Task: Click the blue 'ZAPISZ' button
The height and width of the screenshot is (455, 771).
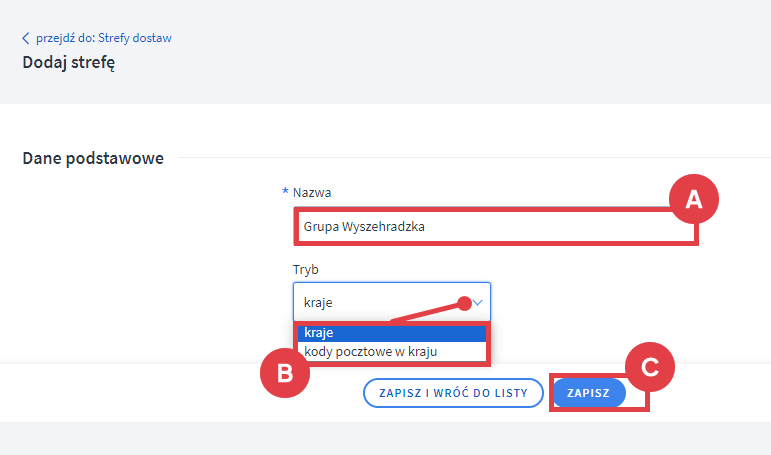Action: click(589, 393)
